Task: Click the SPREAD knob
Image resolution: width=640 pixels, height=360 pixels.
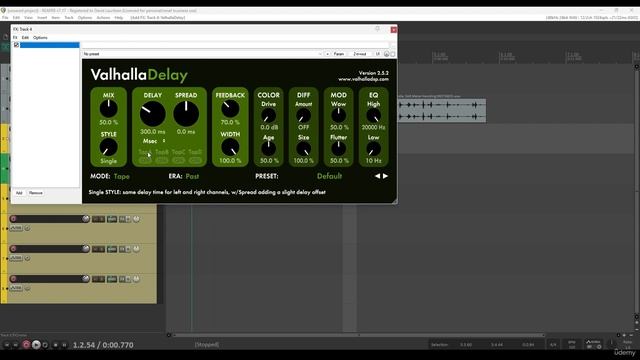Action: [x=186, y=113]
